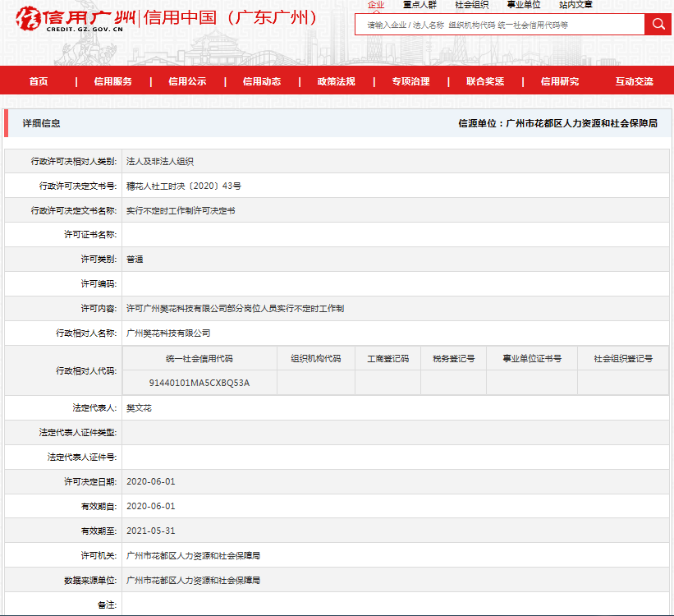
Task: Click the 许可类别 value 普通
Action: pyautogui.click(x=135, y=260)
